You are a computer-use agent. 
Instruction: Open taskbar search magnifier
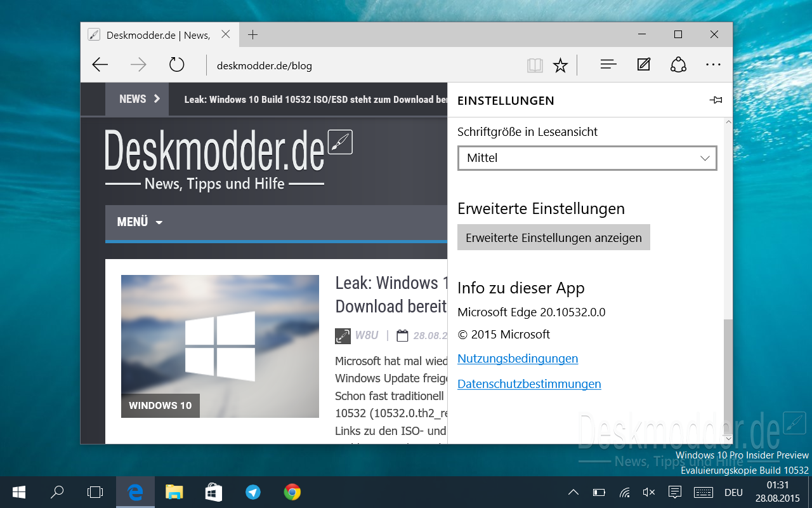point(57,492)
